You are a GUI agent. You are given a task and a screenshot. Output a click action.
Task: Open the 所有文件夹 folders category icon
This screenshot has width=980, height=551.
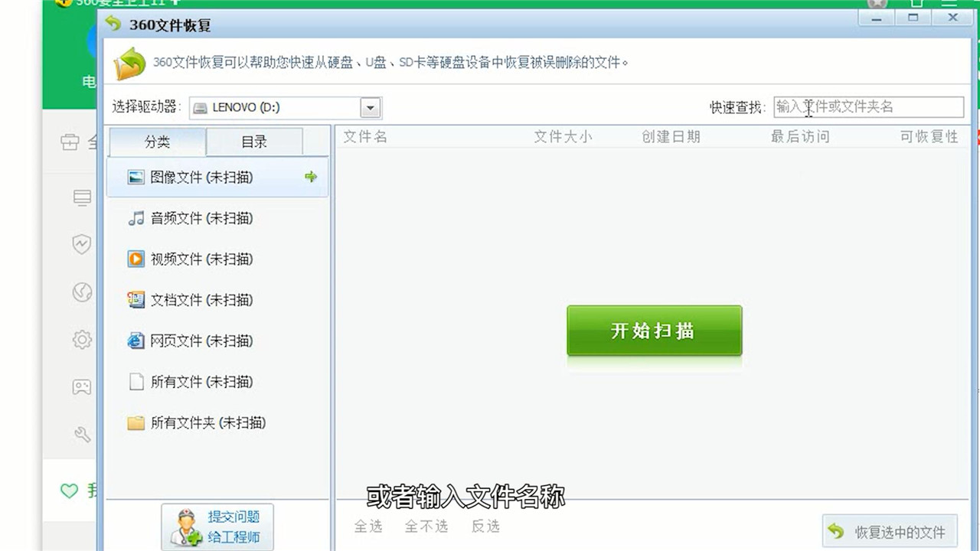136,422
